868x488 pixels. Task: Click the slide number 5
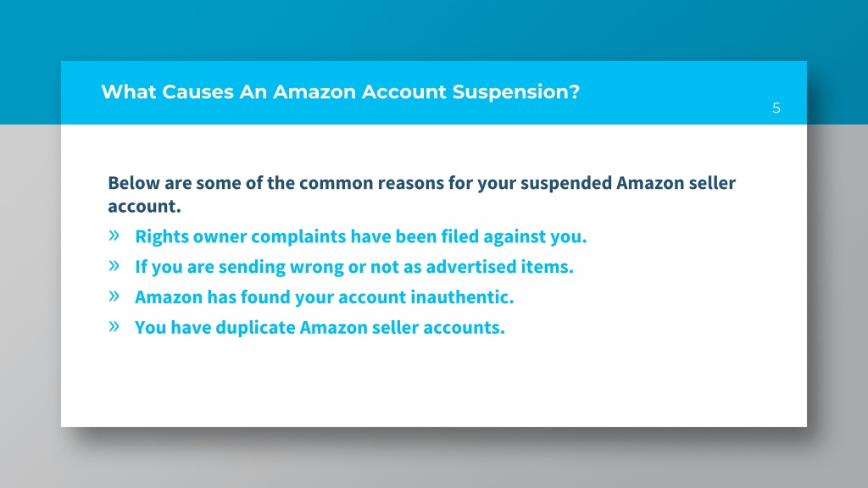(x=776, y=108)
